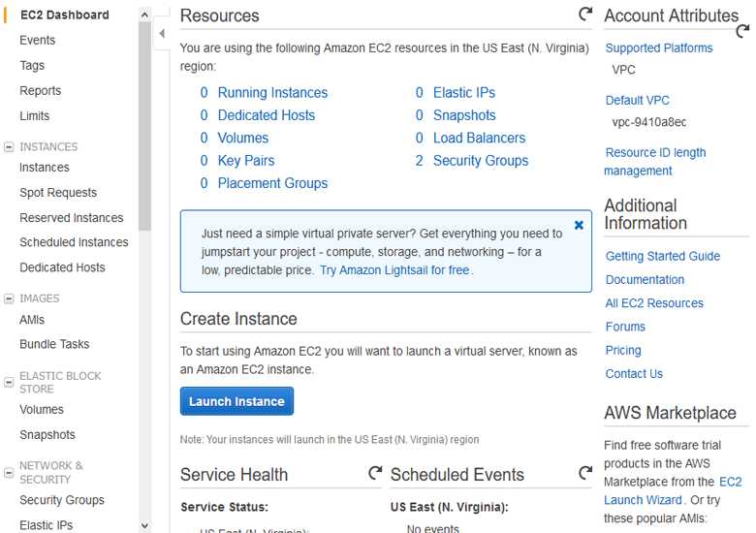The image size is (756, 533).
Task: Click Elastic IPs resource link
Action: coord(464,92)
